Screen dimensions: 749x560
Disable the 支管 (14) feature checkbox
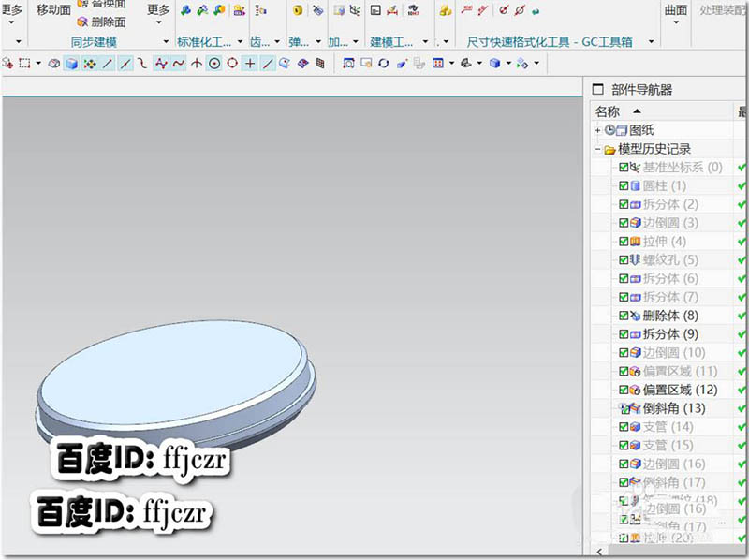[x=624, y=427]
